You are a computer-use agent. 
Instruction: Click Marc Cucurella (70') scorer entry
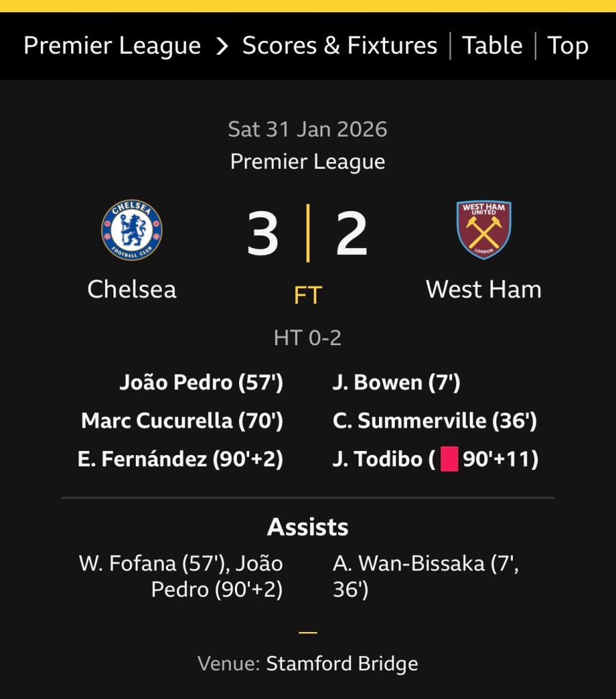tap(182, 421)
